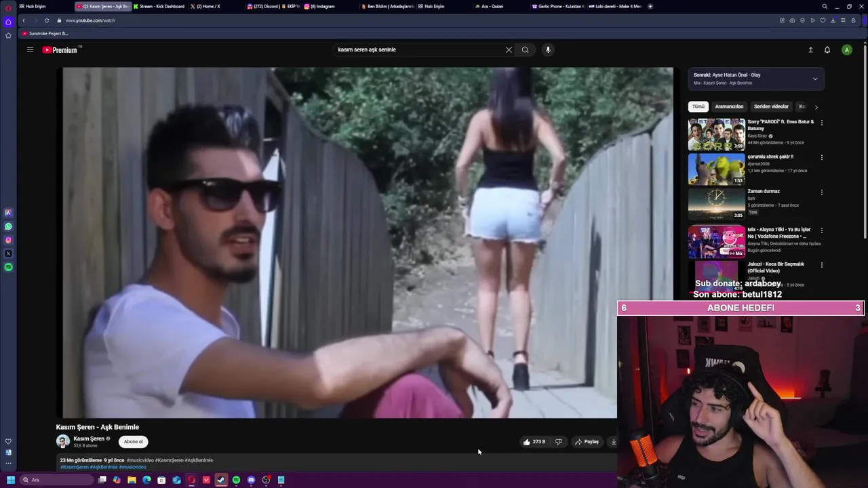Share the video with Paylaş
Image resolution: width=868 pixels, height=488 pixels.
click(587, 442)
